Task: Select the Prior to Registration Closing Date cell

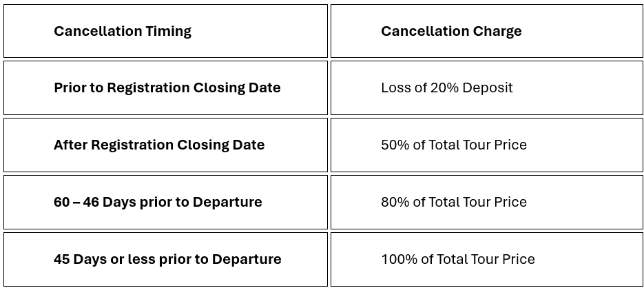Action: (165, 88)
